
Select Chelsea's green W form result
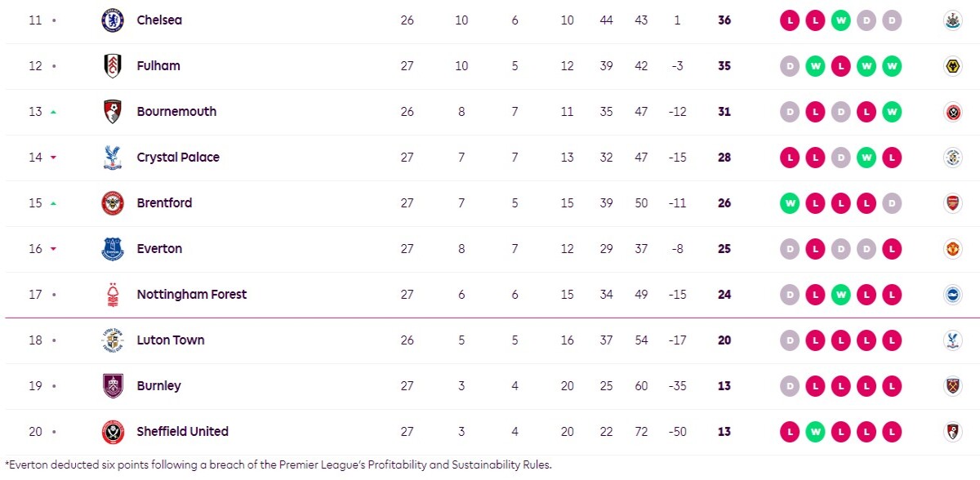[x=840, y=20]
